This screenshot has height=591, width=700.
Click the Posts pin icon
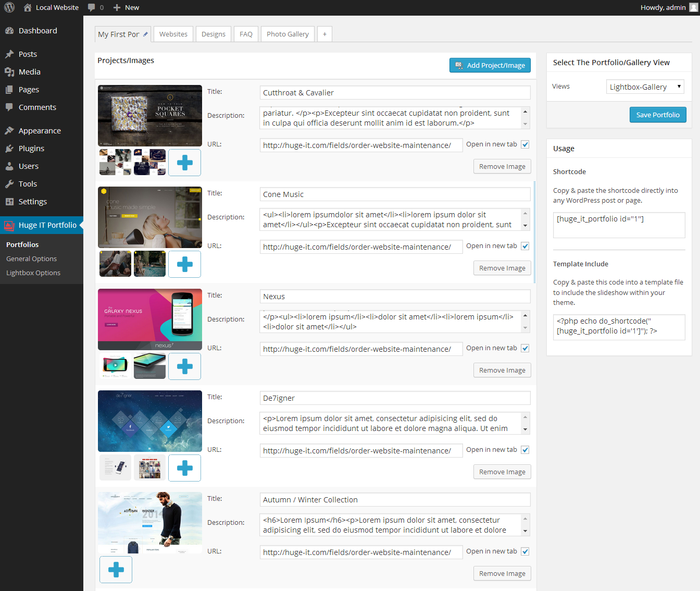[9, 54]
